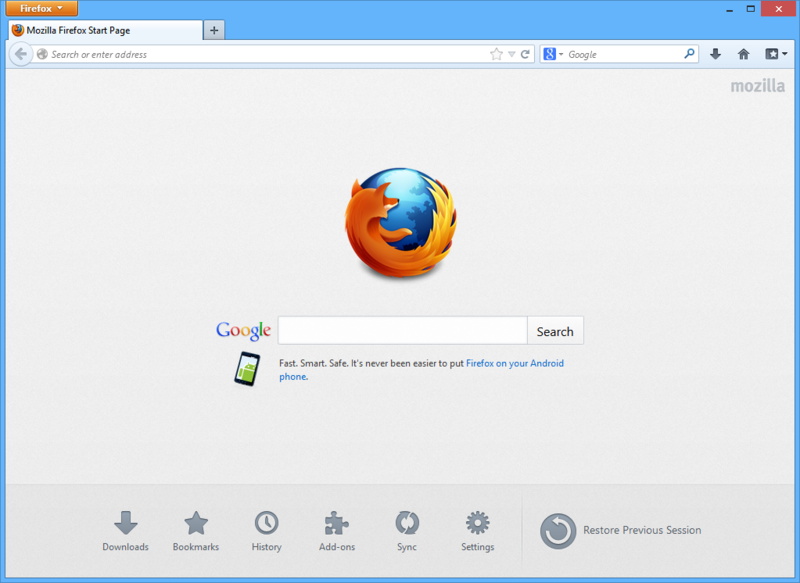800x583 pixels.
Task: Select the Bookmarks star icon at bottom
Action: point(195,525)
